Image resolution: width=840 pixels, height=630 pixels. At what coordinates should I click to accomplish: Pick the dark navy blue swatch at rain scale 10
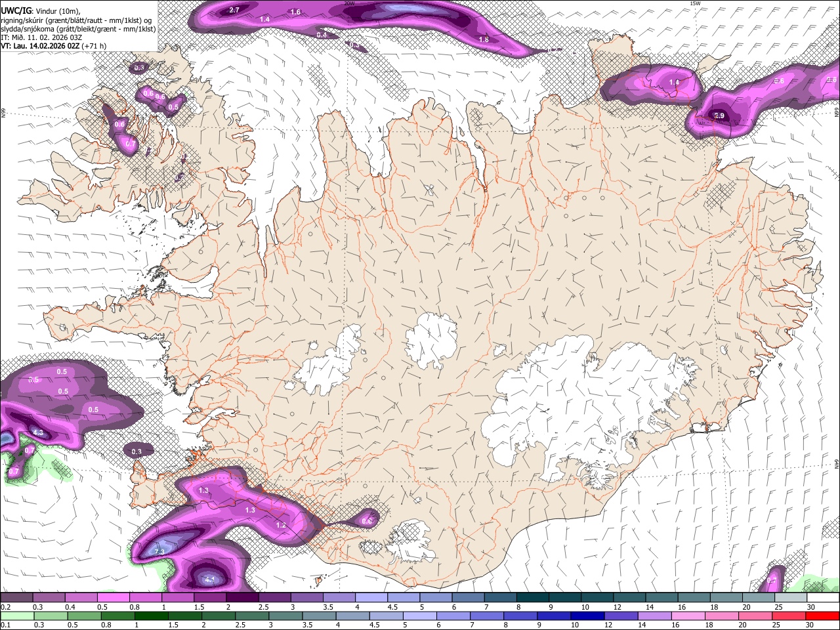click(586, 616)
